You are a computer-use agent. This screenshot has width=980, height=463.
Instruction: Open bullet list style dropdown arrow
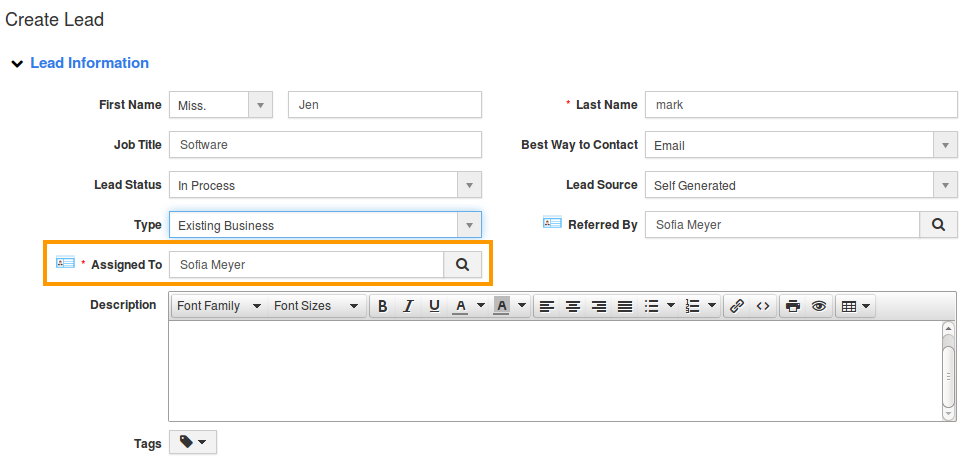click(x=671, y=306)
